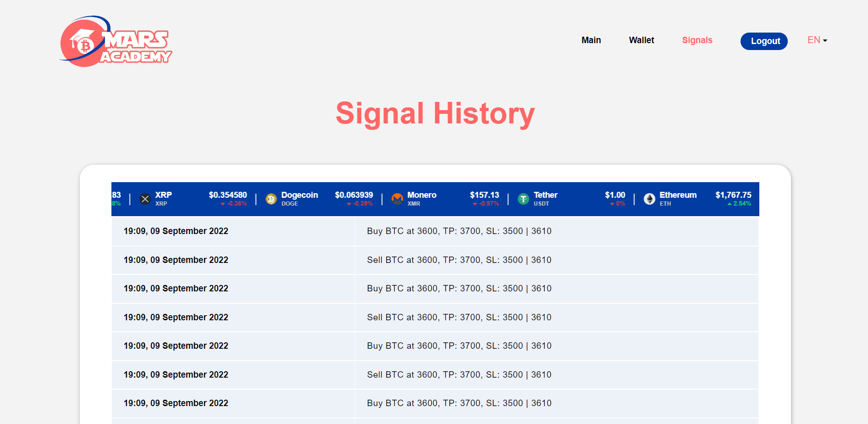Screen dimensions: 868x424
Task: Click the Tether name in ticker
Action: click(545, 195)
